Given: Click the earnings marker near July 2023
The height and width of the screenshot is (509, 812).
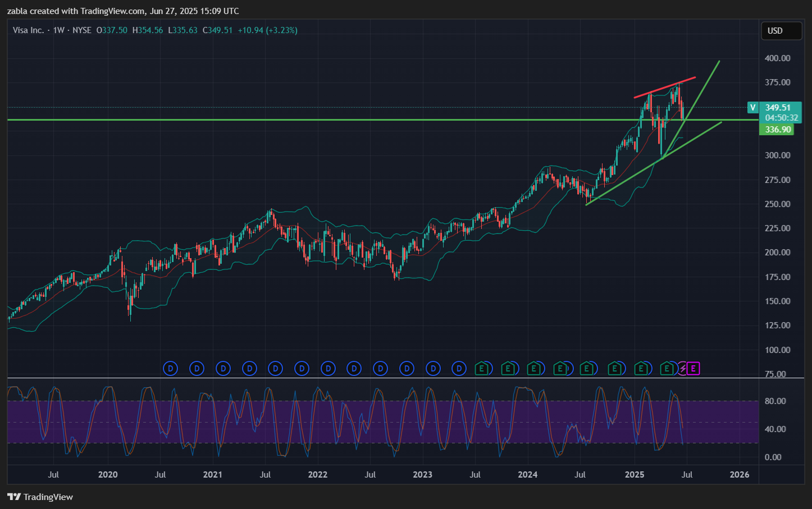Looking at the screenshot, I should (x=481, y=369).
